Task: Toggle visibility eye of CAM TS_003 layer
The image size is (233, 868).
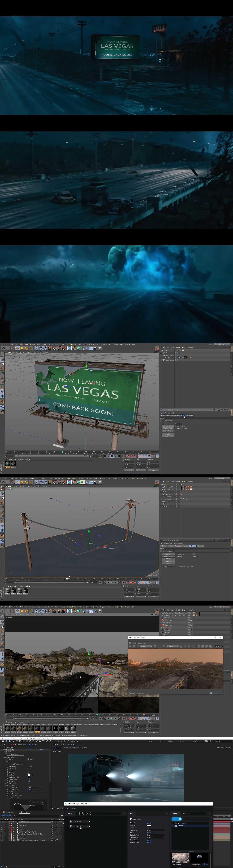Action: pos(1,825)
